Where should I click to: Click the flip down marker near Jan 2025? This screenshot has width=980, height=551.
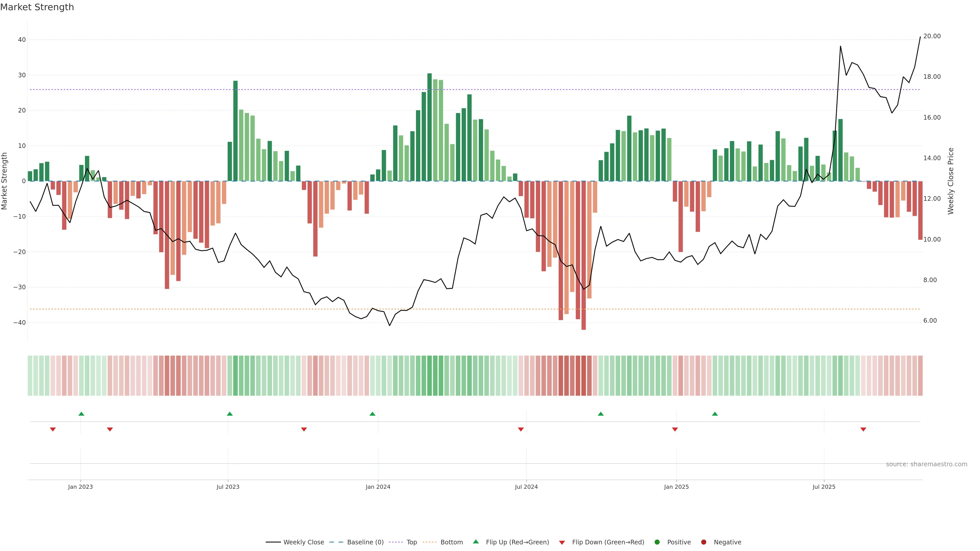click(x=675, y=429)
